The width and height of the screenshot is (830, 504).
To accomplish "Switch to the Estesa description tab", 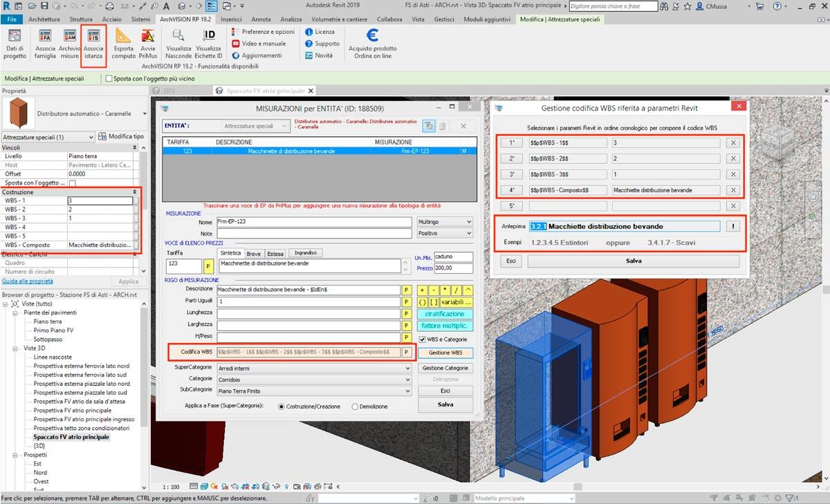I will pos(275,254).
